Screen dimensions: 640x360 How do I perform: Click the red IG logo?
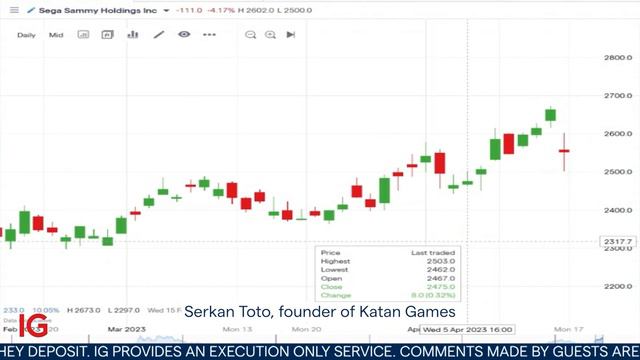coord(33,326)
